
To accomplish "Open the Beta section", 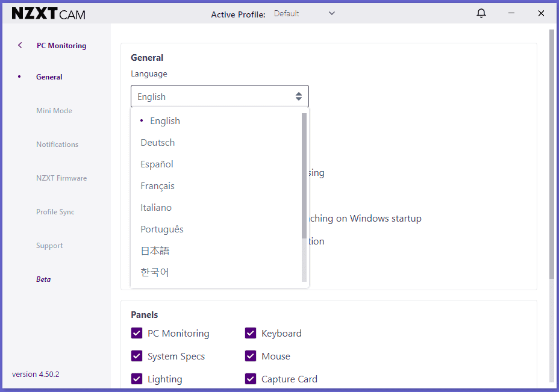I will coord(43,279).
